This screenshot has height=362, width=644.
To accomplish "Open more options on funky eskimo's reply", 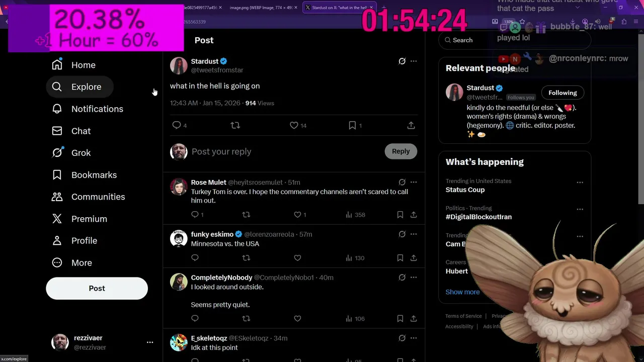I will 414,234.
